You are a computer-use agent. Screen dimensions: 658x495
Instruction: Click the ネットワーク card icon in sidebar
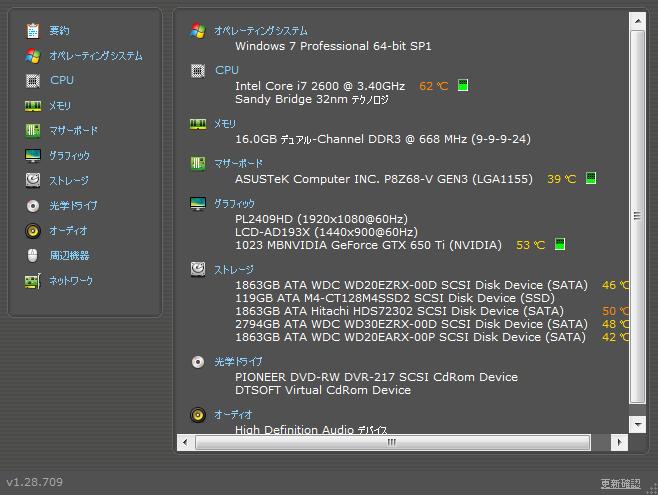click(x=33, y=281)
